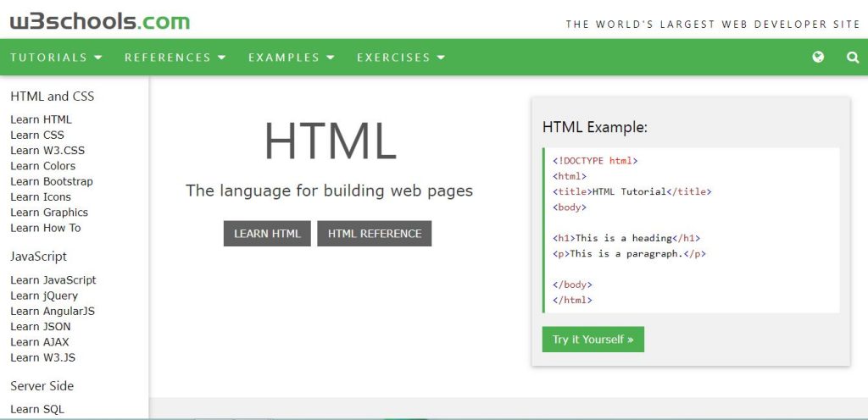Click the World's Largest Web Developer Site tagline
The image size is (868, 420).
coord(712,25)
